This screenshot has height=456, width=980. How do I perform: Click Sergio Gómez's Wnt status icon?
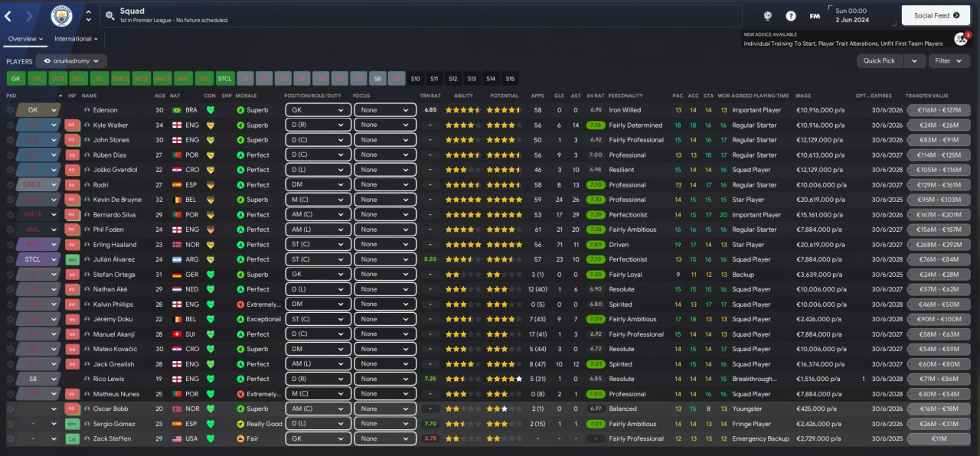(72, 424)
